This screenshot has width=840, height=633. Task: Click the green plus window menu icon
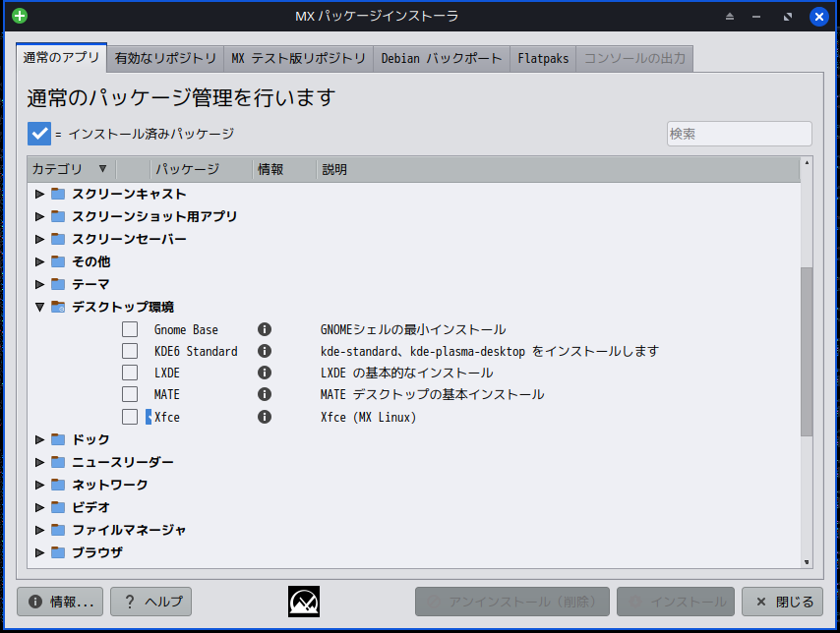click(x=20, y=16)
